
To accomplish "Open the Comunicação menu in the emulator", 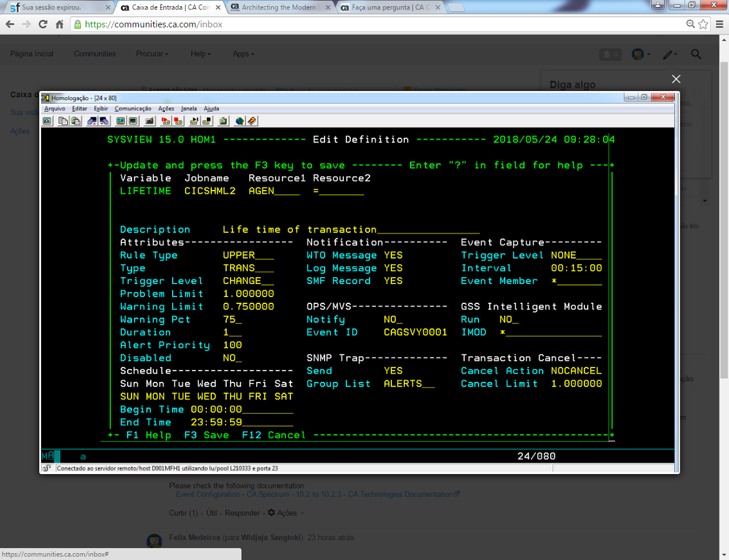I will pyautogui.click(x=133, y=108).
